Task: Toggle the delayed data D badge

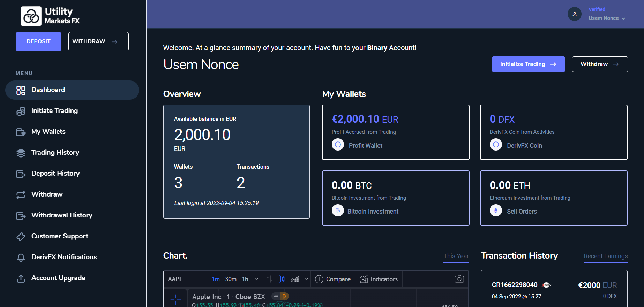Action: (x=284, y=296)
